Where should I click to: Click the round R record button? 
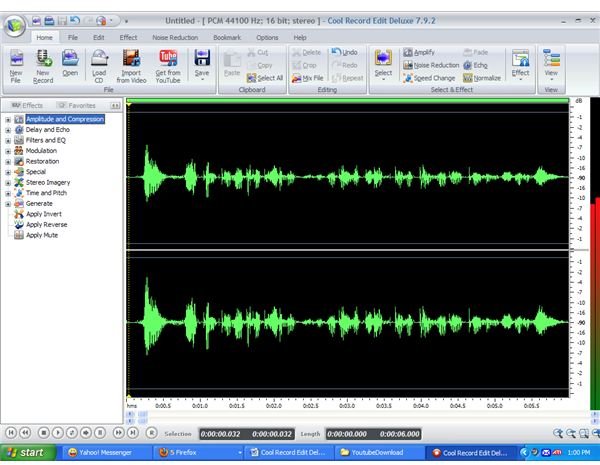pyautogui.click(x=152, y=433)
